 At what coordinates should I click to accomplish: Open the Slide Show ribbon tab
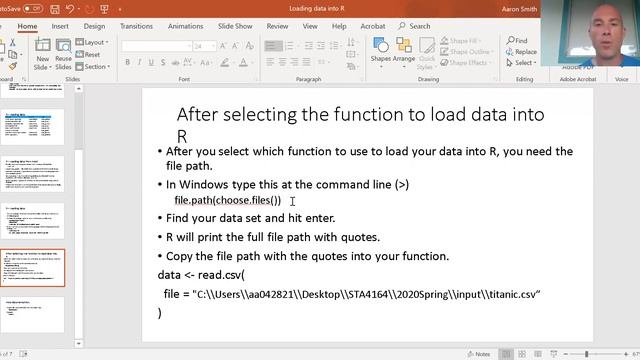click(235, 26)
